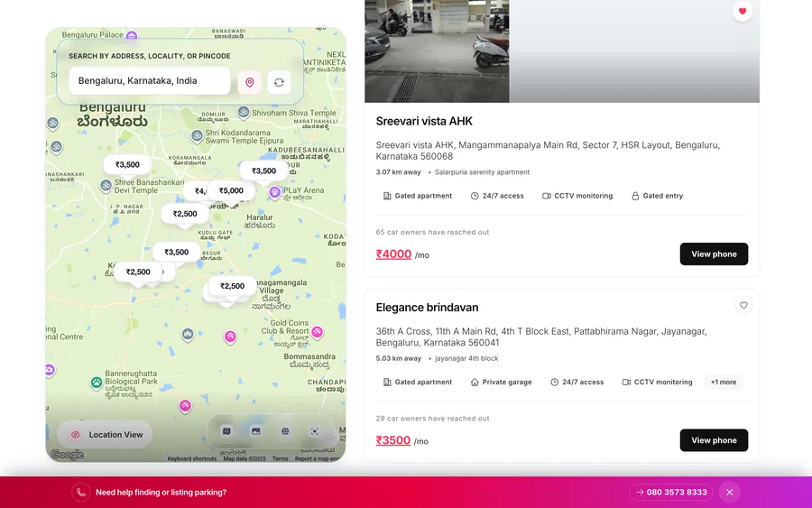
Task: Click the focus/recenter icon in map toolbar
Action: pyautogui.click(x=314, y=430)
